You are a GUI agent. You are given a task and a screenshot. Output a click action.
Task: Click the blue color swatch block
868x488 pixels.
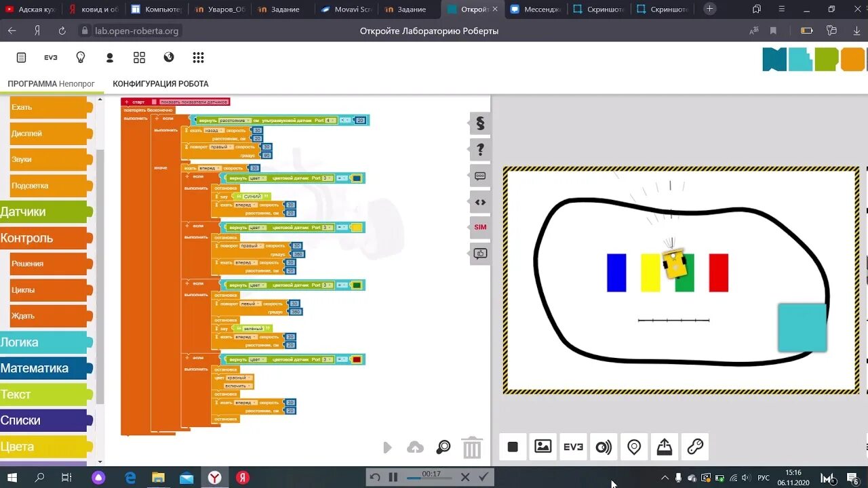pos(357,178)
